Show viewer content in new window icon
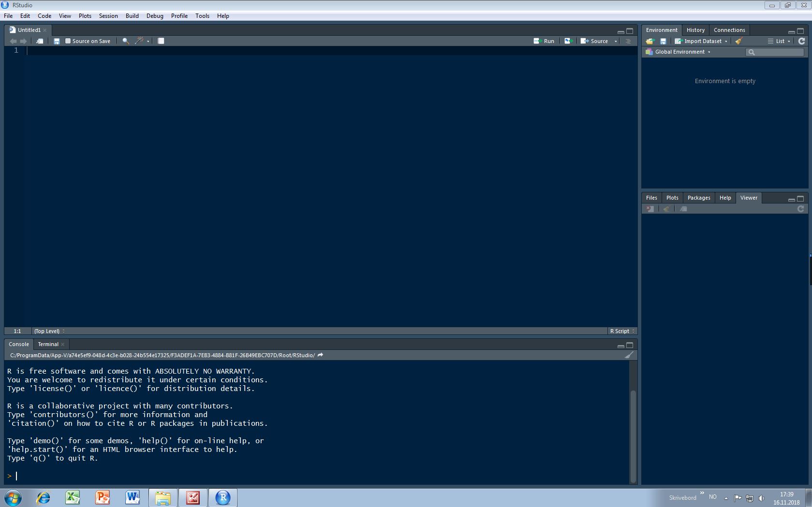This screenshot has width=812, height=507. pyautogui.click(x=683, y=209)
